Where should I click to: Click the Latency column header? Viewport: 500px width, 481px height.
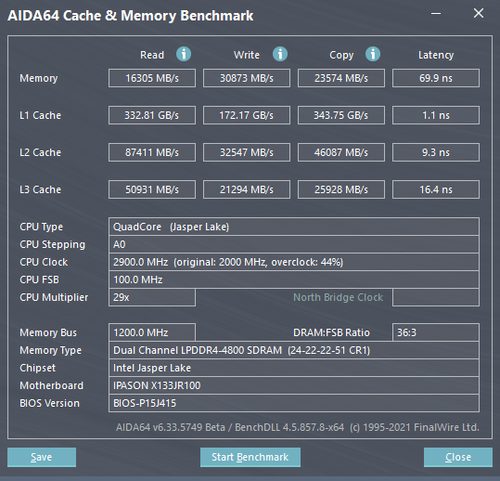pos(436,55)
